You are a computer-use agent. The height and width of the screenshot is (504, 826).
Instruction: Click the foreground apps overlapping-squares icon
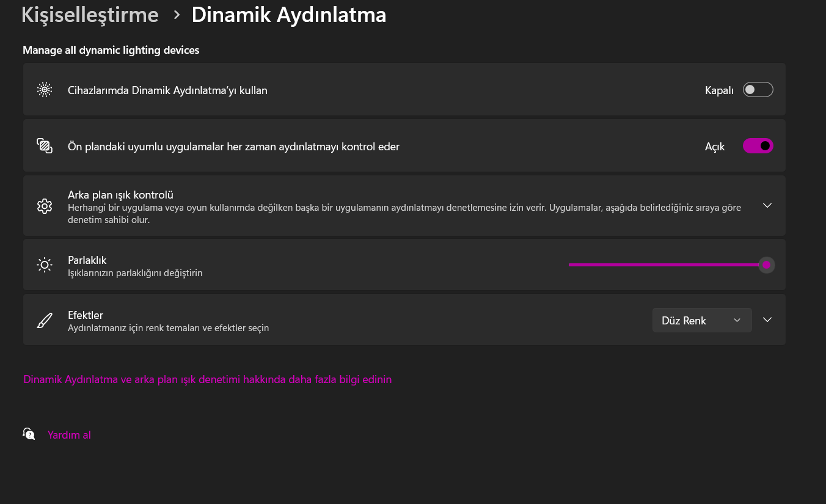(x=45, y=146)
